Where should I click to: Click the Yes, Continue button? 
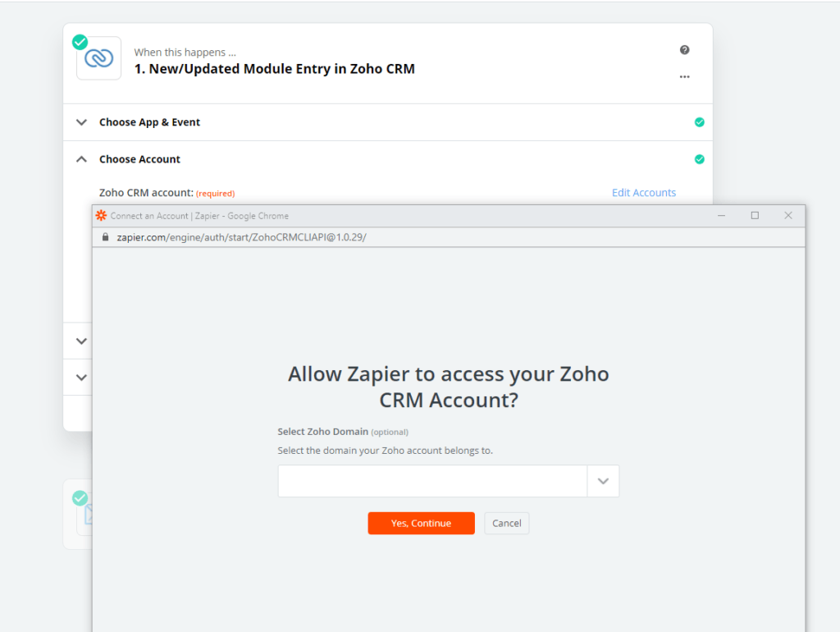[x=421, y=523]
